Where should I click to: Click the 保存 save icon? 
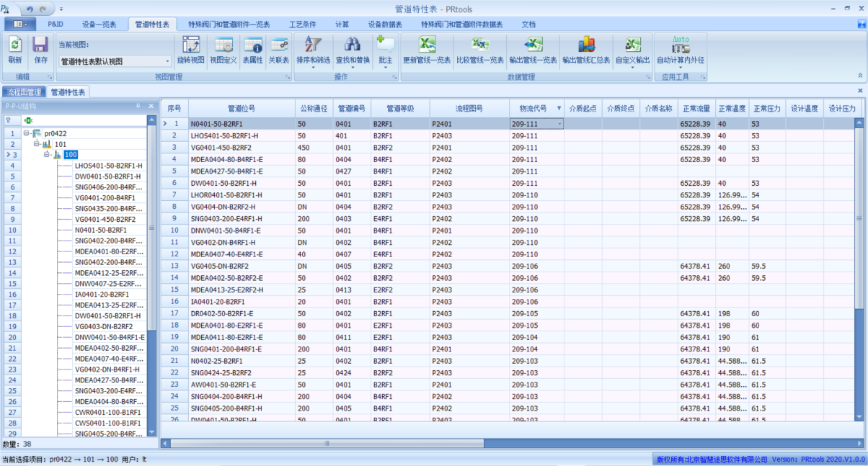[41, 45]
